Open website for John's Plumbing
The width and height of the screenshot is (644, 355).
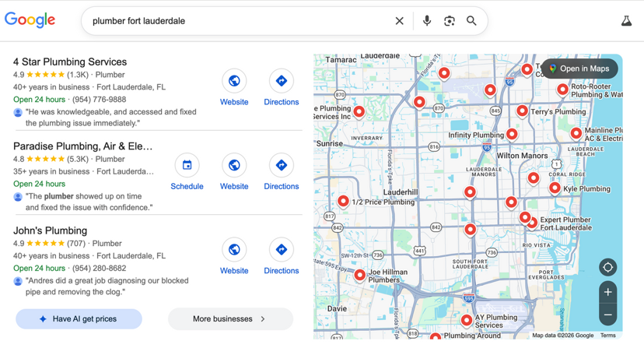[x=234, y=256]
